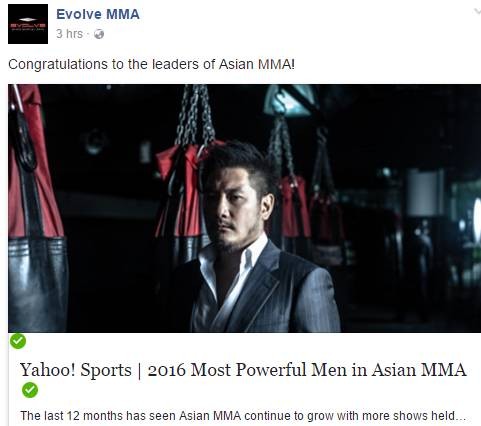Viewport: 481px width, 426px height.
Task: Open the 3 hrs timestamp permalink
Action: (69, 34)
